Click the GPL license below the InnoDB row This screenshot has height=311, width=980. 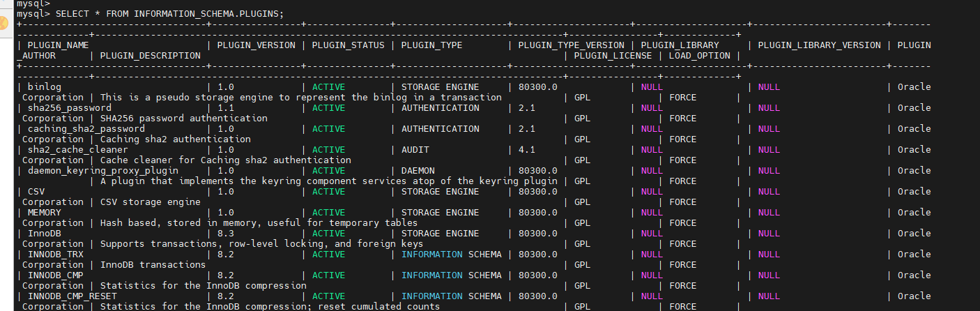coord(583,244)
